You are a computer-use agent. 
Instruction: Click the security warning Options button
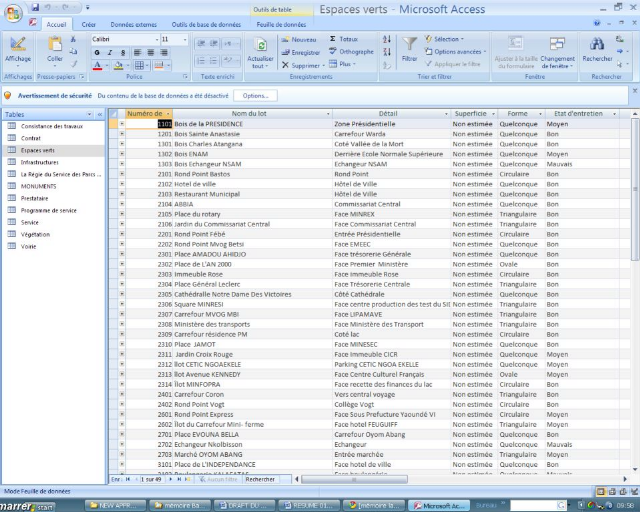pos(254,95)
